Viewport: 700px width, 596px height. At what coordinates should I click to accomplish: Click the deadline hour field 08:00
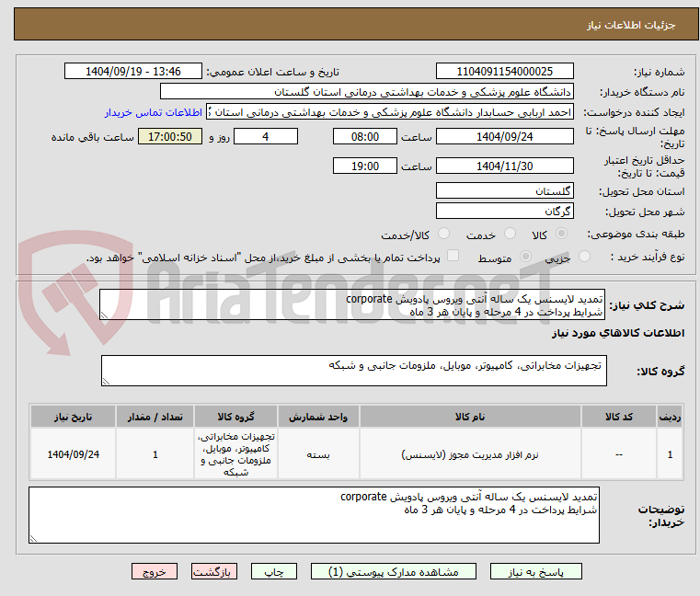click(x=365, y=136)
